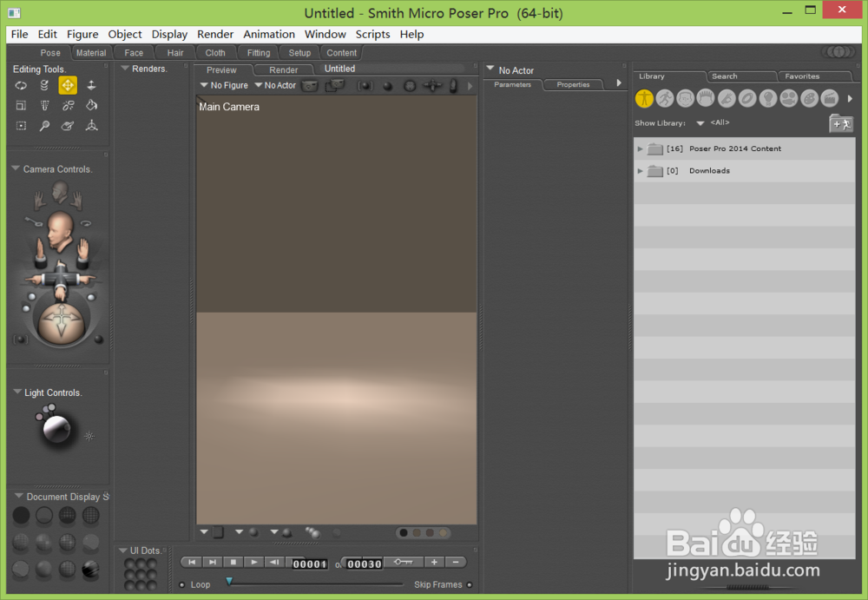Open the Animation menu
Image resolution: width=868 pixels, height=600 pixels.
tap(269, 35)
